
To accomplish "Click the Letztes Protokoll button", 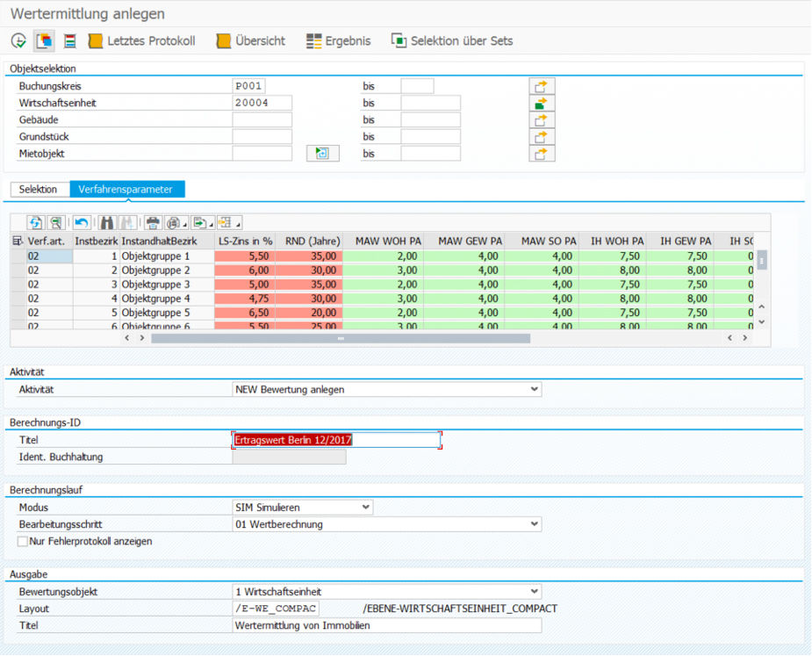I will pyautogui.click(x=141, y=41).
